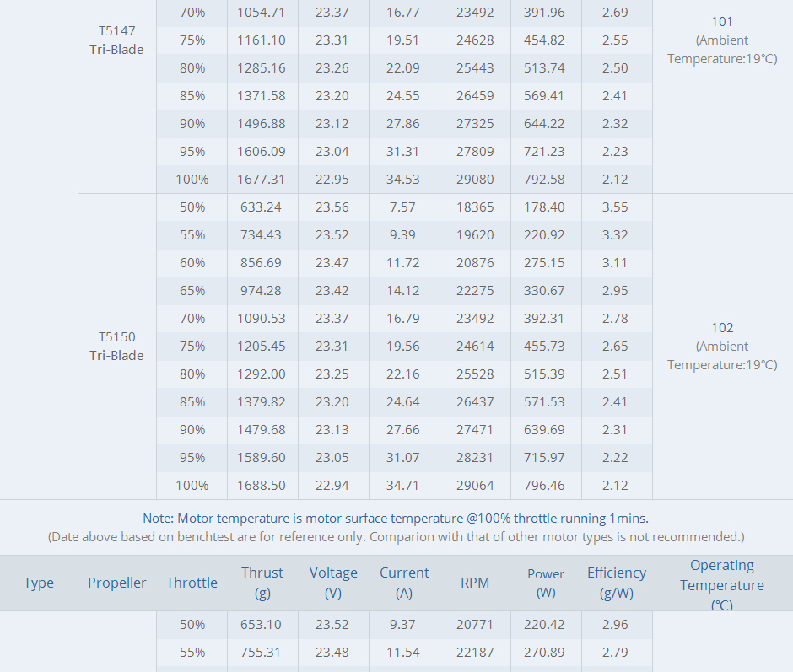Click the 101 operating temperature cell

[722, 40]
